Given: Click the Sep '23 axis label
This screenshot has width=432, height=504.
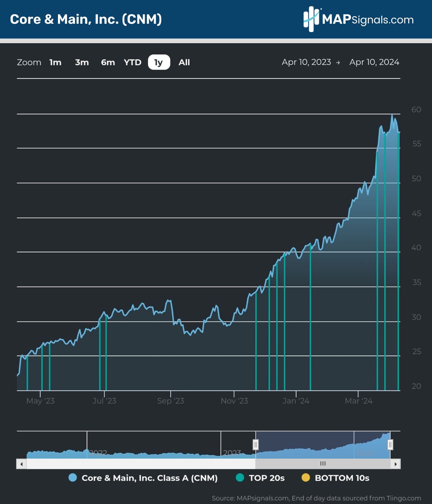Looking at the screenshot, I should tap(171, 401).
